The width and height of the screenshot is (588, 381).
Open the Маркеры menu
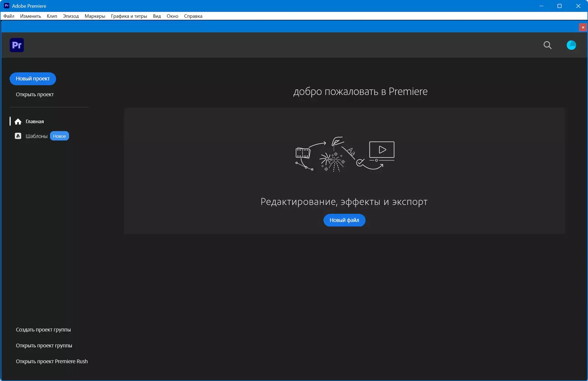[x=95, y=16]
